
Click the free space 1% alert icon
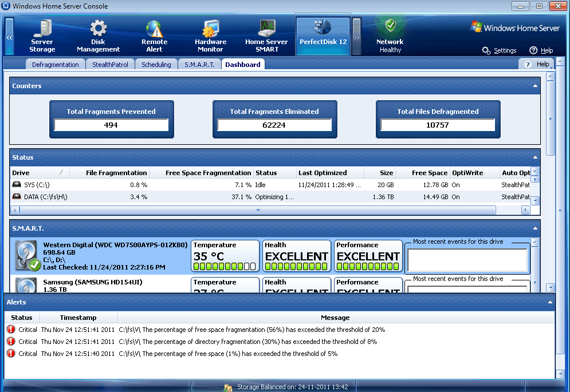[11, 354]
